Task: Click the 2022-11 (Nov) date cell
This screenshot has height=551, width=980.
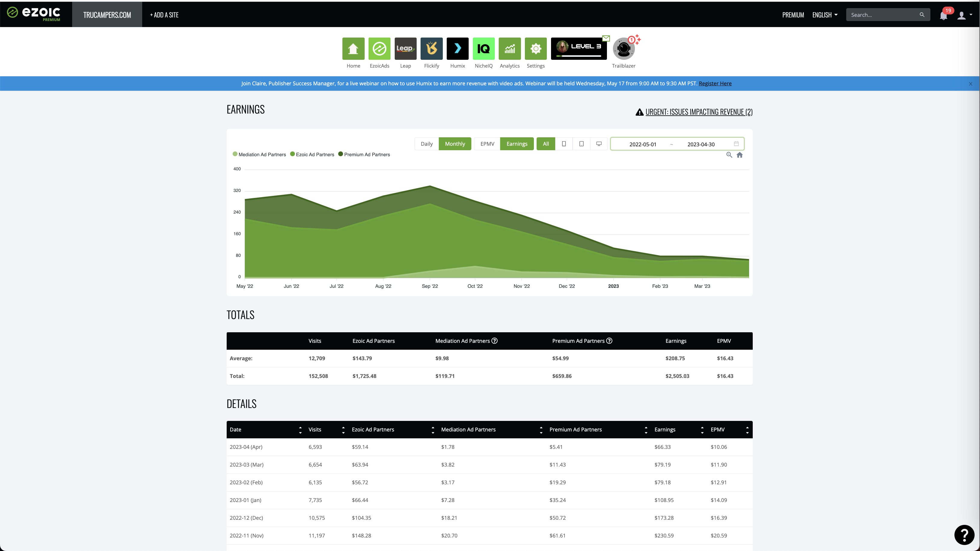Action: coord(247,535)
